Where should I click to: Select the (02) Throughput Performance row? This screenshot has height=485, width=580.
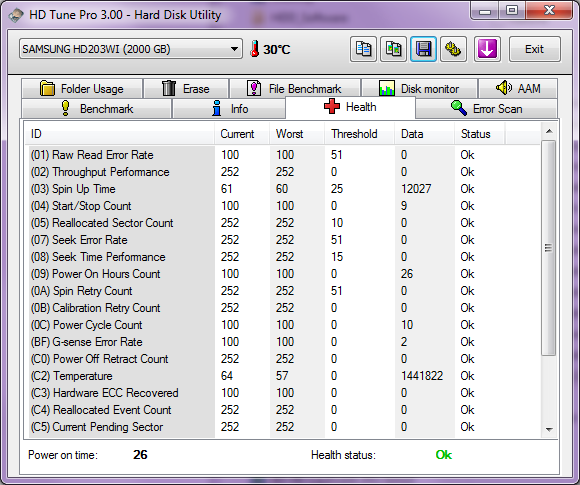[282, 172]
